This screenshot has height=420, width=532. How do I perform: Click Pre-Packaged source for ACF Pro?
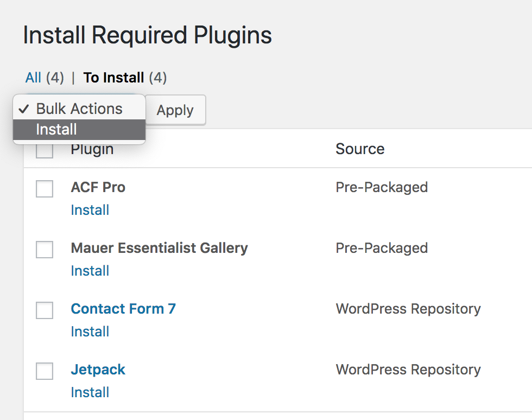[382, 188]
